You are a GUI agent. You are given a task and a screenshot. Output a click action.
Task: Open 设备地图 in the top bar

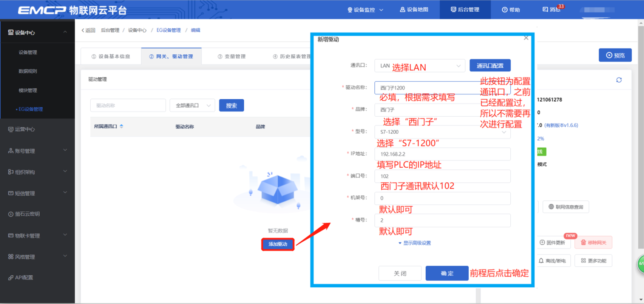[414, 9]
